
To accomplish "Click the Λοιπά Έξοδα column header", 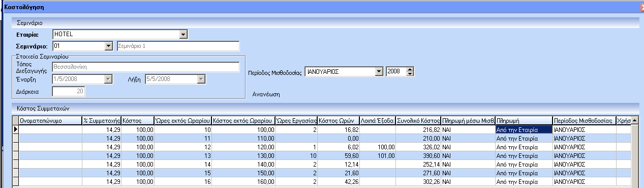I will (377, 121).
